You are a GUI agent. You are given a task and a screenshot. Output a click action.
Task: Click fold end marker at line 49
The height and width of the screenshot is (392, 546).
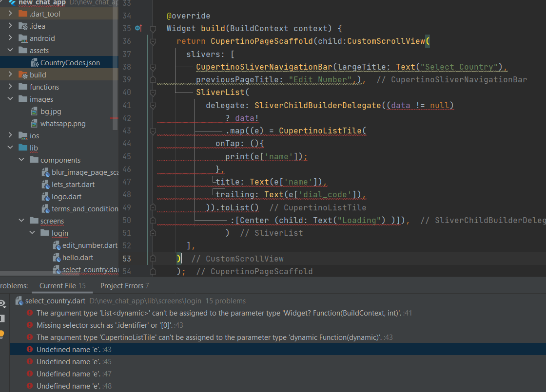click(153, 207)
